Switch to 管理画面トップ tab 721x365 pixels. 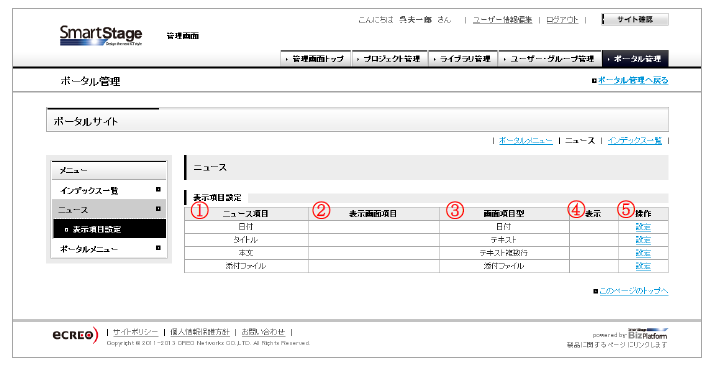(315, 59)
